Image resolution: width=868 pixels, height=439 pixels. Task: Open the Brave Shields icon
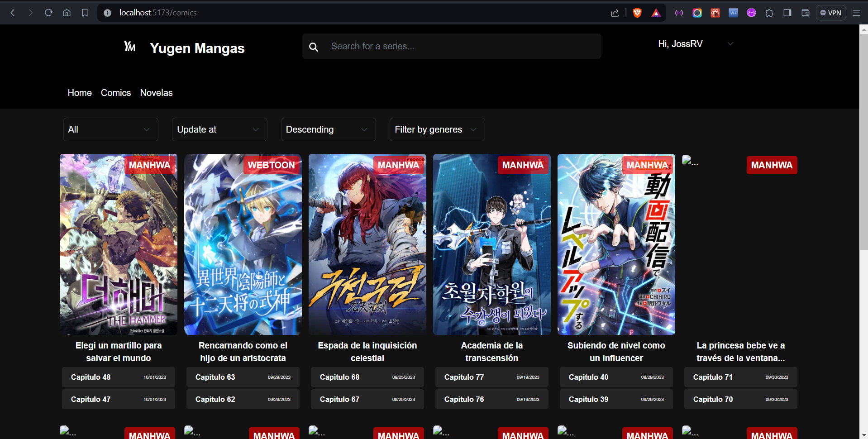pyautogui.click(x=637, y=13)
